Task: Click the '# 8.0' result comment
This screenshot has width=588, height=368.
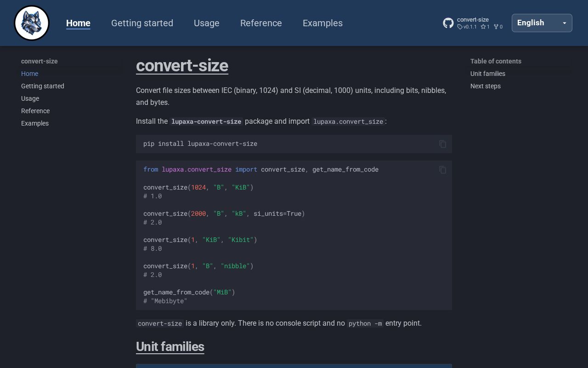Action: 153,248
